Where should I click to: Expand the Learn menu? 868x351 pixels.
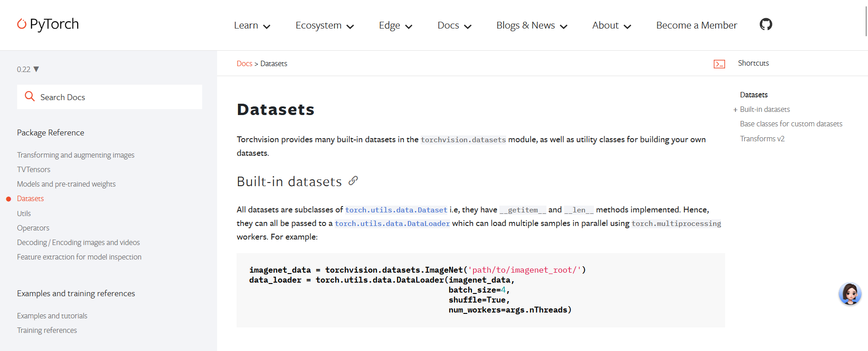(x=252, y=25)
